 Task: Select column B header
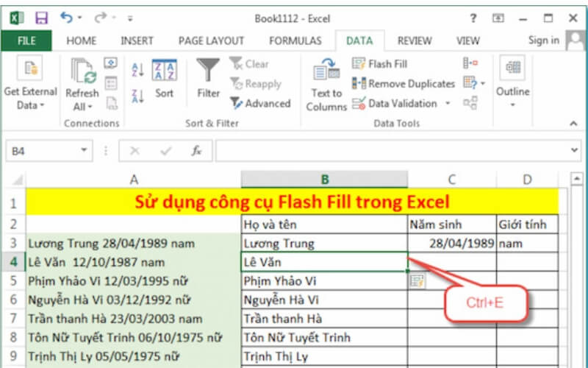(324, 179)
